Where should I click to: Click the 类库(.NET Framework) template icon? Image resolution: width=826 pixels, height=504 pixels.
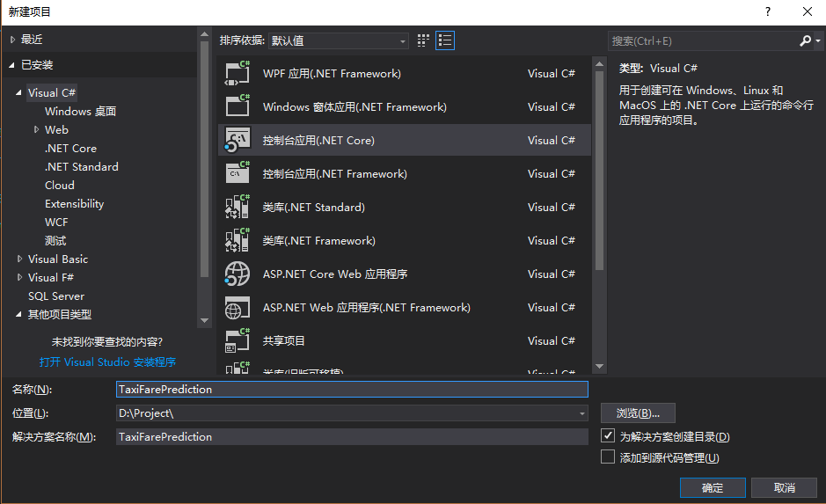pos(237,240)
